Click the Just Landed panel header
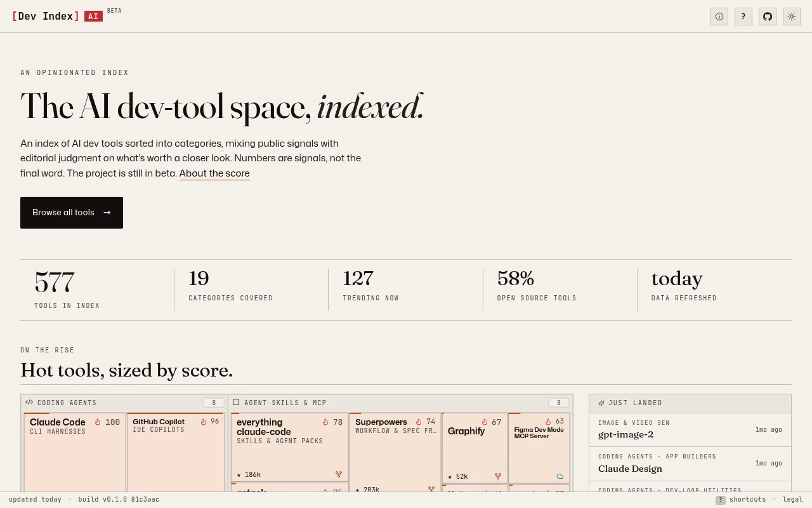The height and width of the screenshot is (508, 812). [x=690, y=403]
